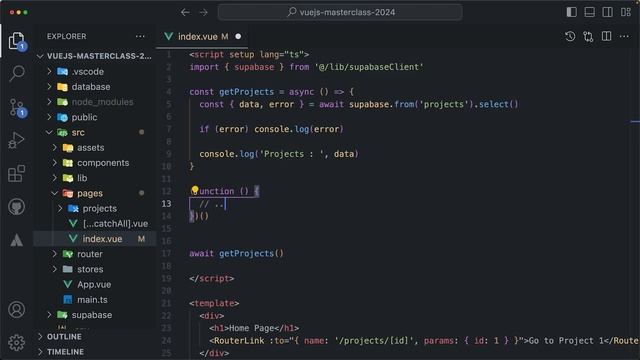Collapse the pages folder
Image resolution: width=640 pixels, height=360 pixels.
tap(95, 193)
